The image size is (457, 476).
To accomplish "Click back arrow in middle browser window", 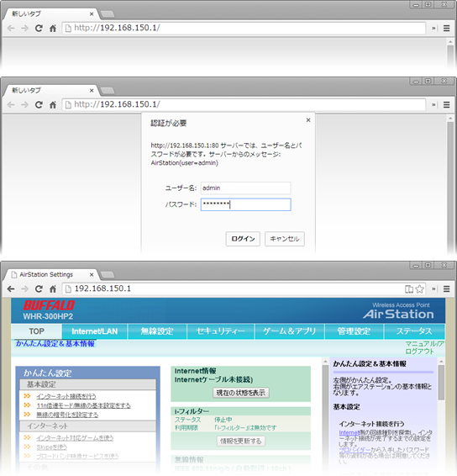I will [x=11, y=105].
